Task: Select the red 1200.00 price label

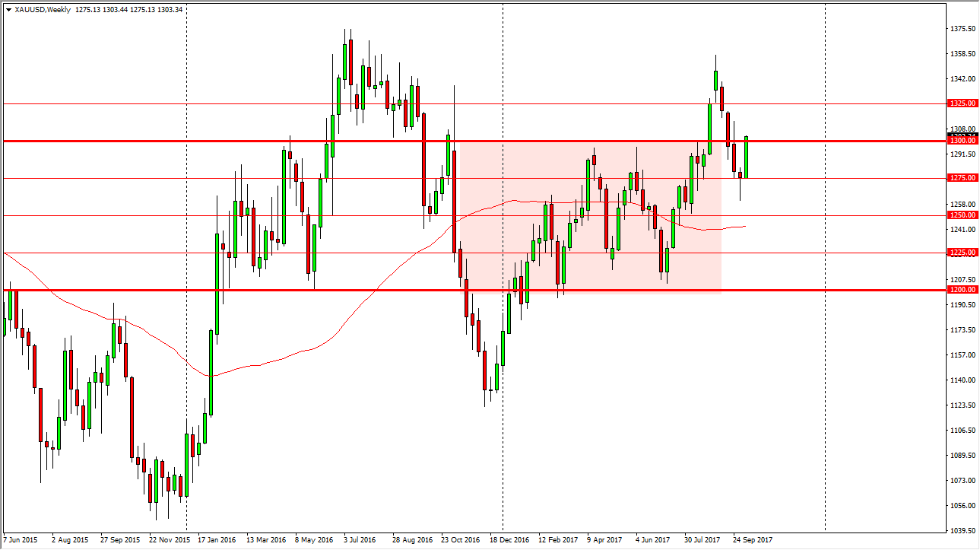Action: 962,290
